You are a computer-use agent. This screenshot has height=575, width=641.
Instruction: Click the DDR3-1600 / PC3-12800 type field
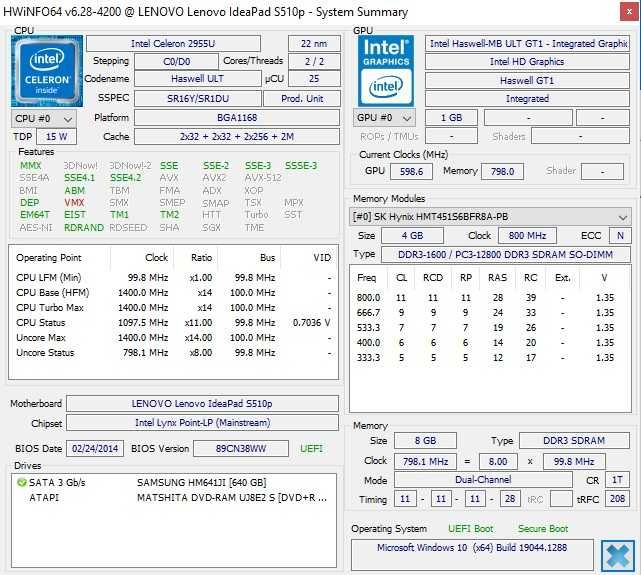coord(506,255)
